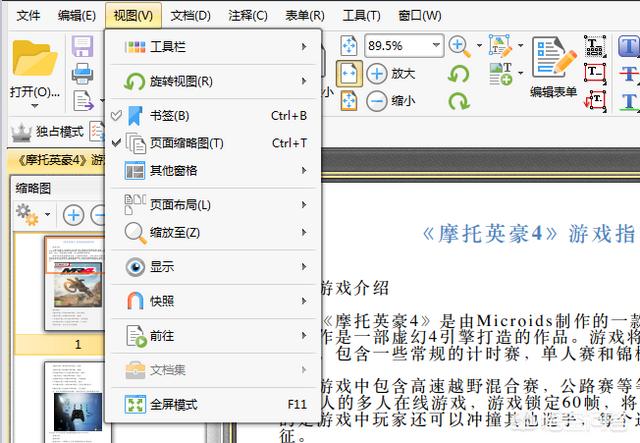This screenshot has width=640, height=443.
Task: Select page 1 thumbnail
Action: point(74,283)
